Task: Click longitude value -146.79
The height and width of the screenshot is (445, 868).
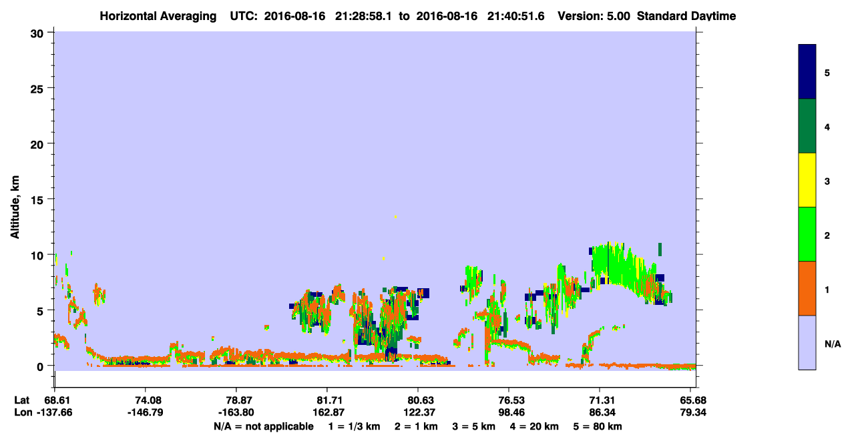Action: click(x=145, y=412)
